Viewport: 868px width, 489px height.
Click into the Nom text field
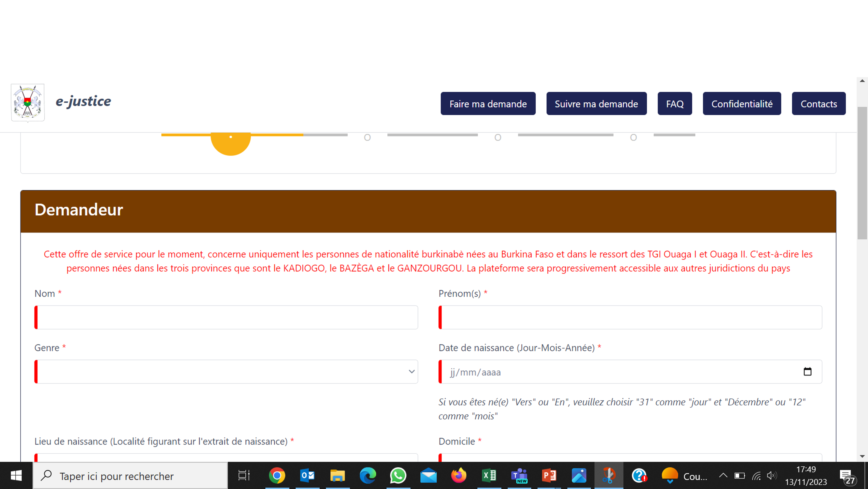coord(226,318)
